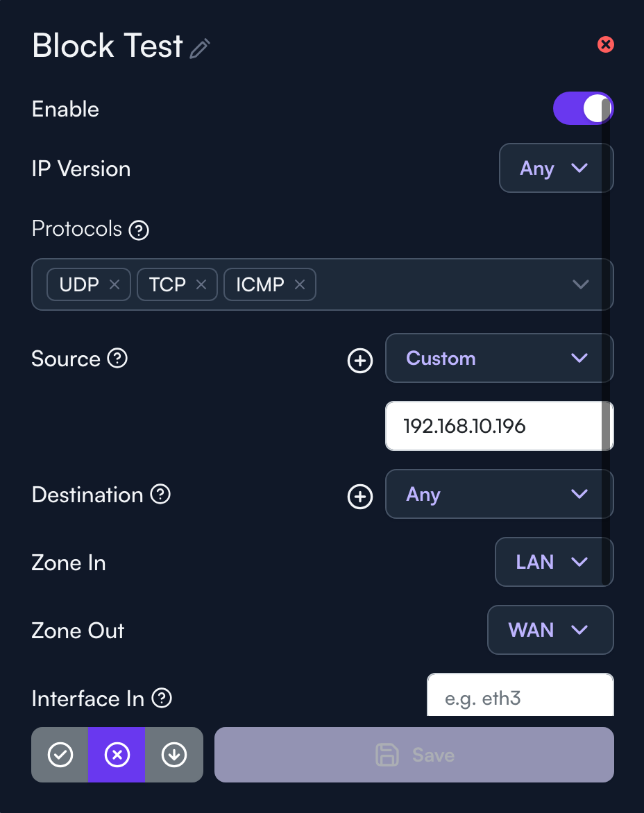Remove the TCP protocol tag

(x=201, y=284)
